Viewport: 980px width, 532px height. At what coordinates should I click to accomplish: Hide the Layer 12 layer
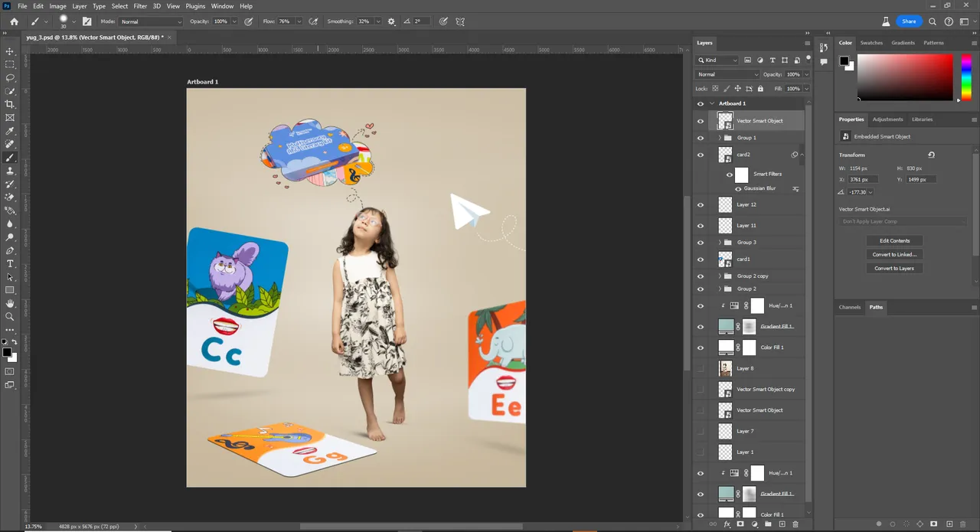(700, 204)
